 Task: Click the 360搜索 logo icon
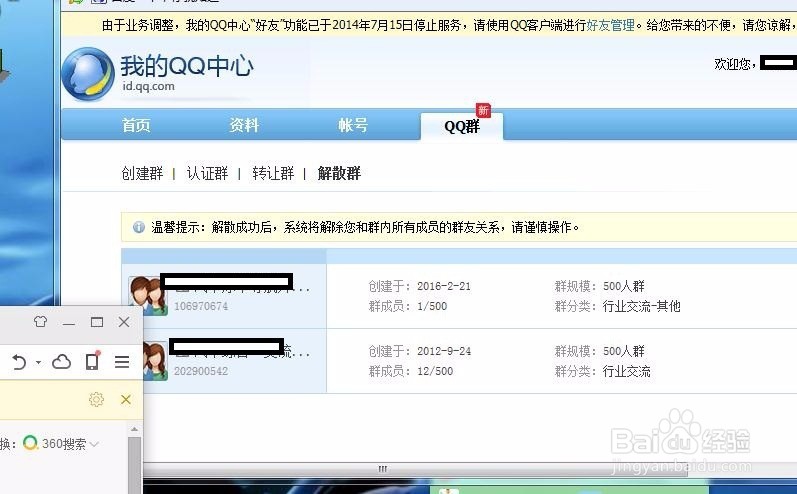coord(30,443)
